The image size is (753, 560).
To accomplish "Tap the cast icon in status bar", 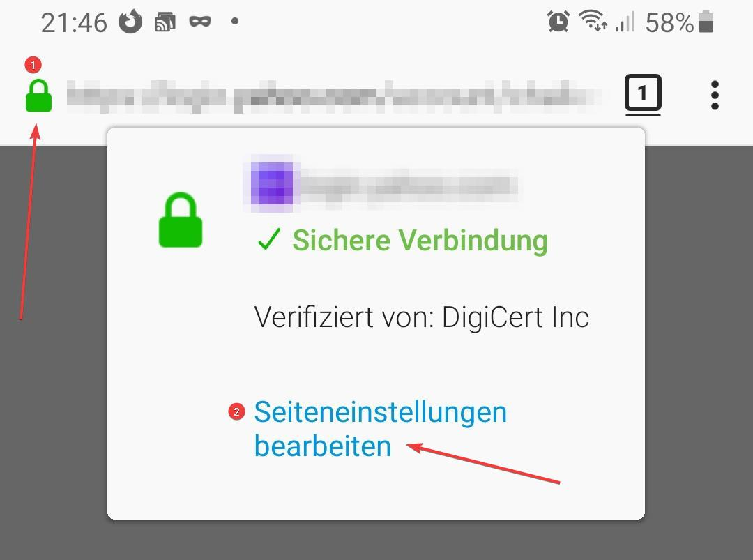I will (x=165, y=22).
